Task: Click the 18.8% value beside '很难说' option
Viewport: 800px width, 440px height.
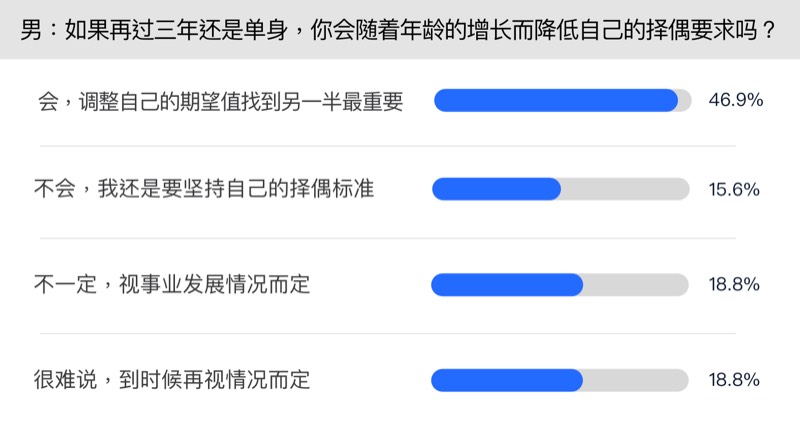Action: (x=735, y=380)
